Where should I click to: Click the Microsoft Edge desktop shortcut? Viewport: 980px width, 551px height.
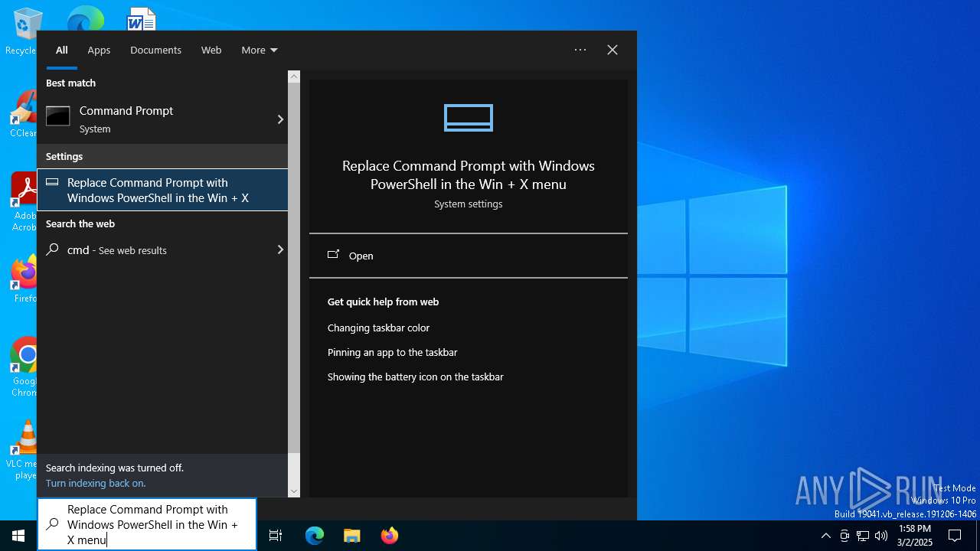[85, 19]
